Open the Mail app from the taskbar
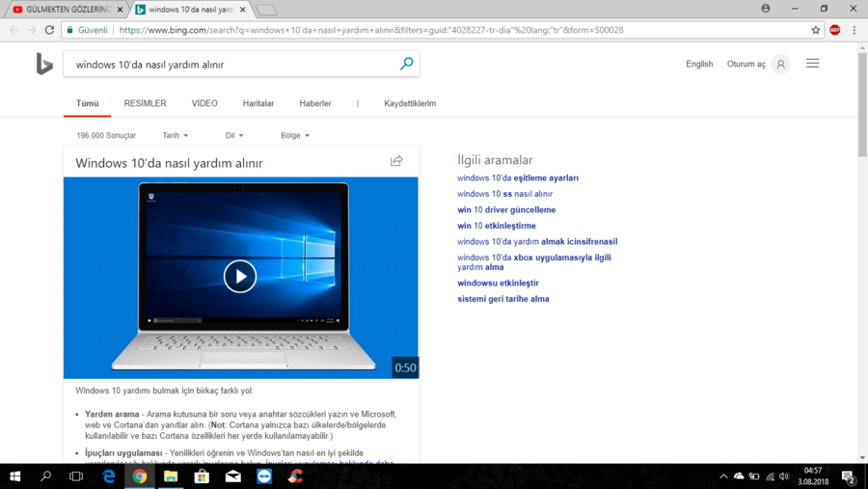 click(233, 476)
